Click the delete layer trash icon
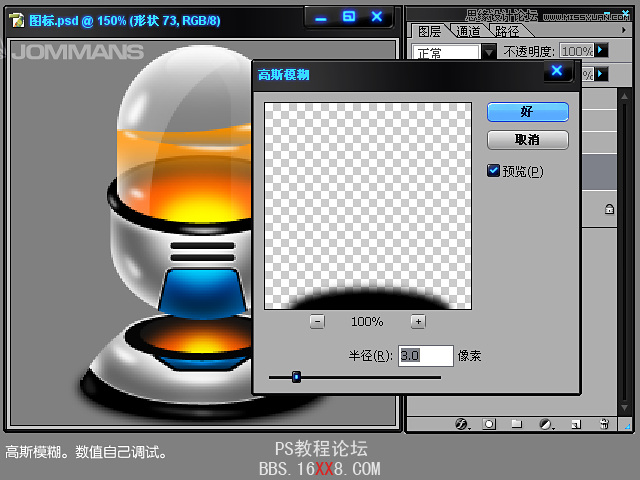The width and height of the screenshot is (640, 480). (x=604, y=424)
